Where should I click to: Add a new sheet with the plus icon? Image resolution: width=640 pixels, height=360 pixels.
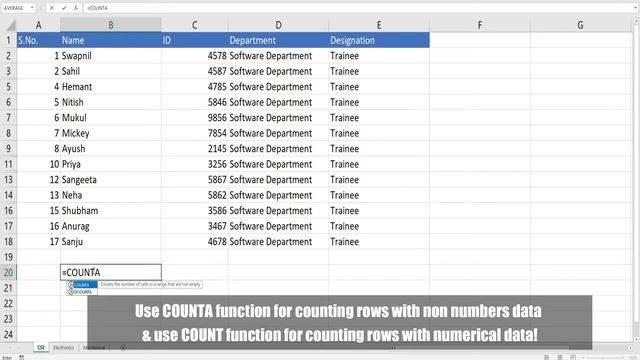[123, 348]
